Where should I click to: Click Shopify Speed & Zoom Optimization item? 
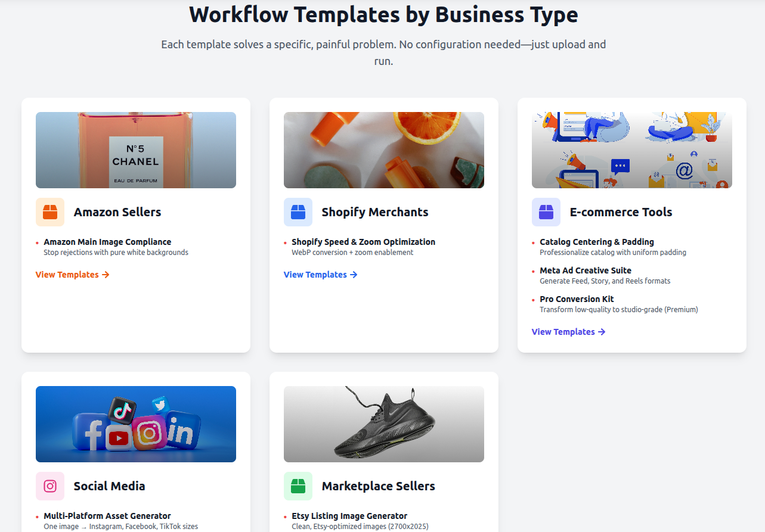364,242
